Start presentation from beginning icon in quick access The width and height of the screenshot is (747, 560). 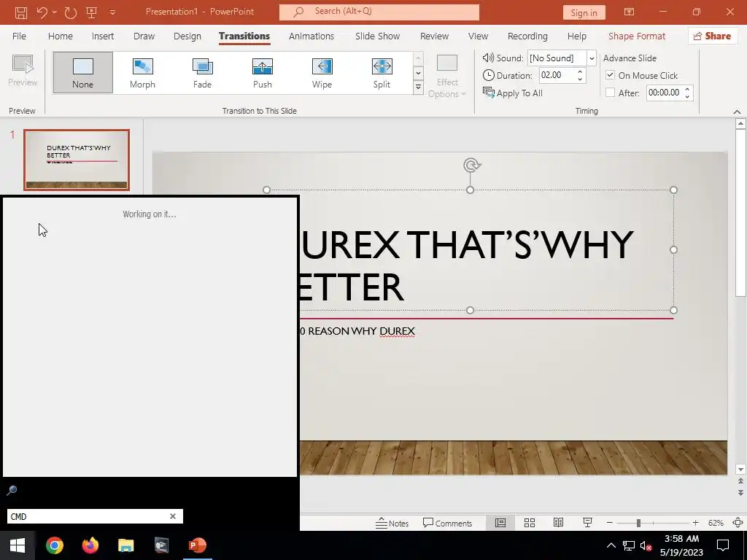[91, 12]
